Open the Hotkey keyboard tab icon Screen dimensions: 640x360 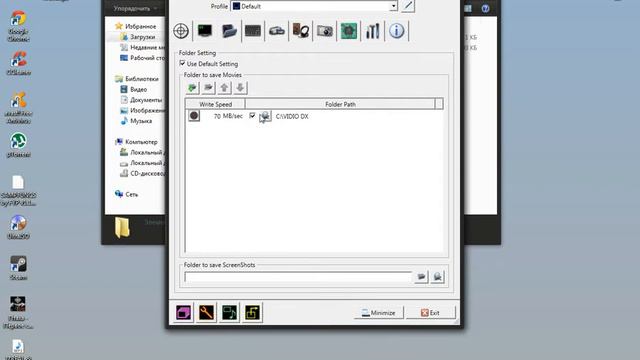[253, 31]
